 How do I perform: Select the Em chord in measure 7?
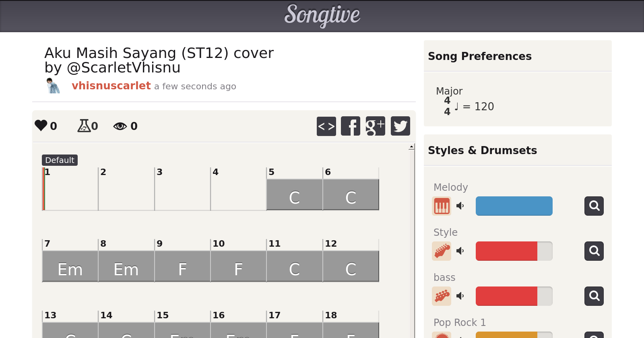pyautogui.click(x=70, y=266)
